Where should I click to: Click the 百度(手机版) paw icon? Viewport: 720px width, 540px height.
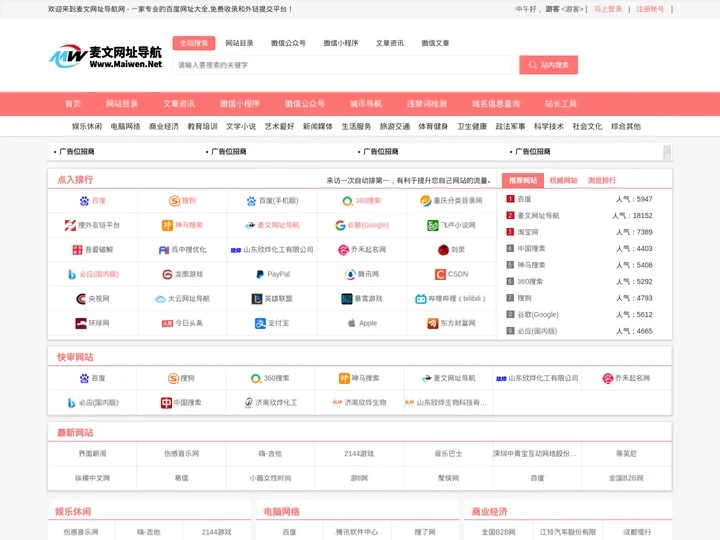[251, 201]
